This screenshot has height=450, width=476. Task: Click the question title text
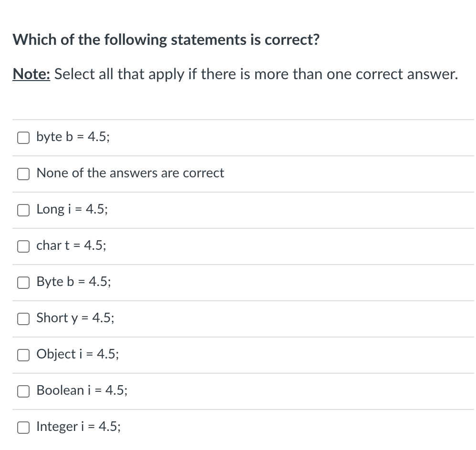click(166, 40)
